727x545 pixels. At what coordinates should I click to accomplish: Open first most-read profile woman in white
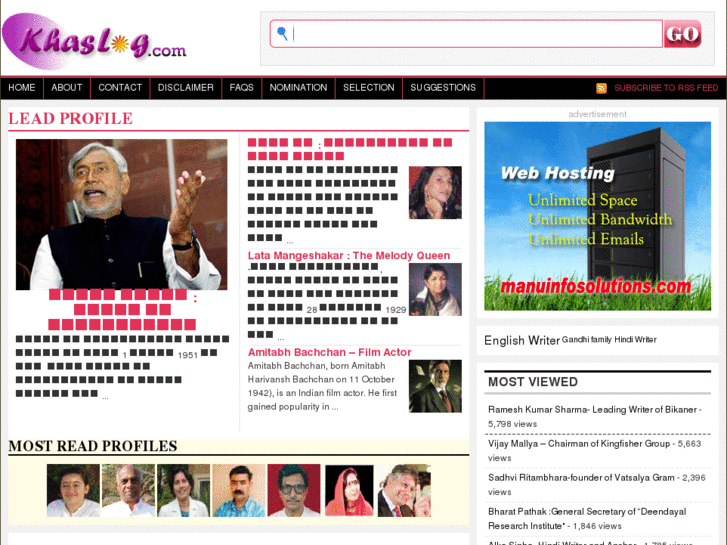point(73,490)
